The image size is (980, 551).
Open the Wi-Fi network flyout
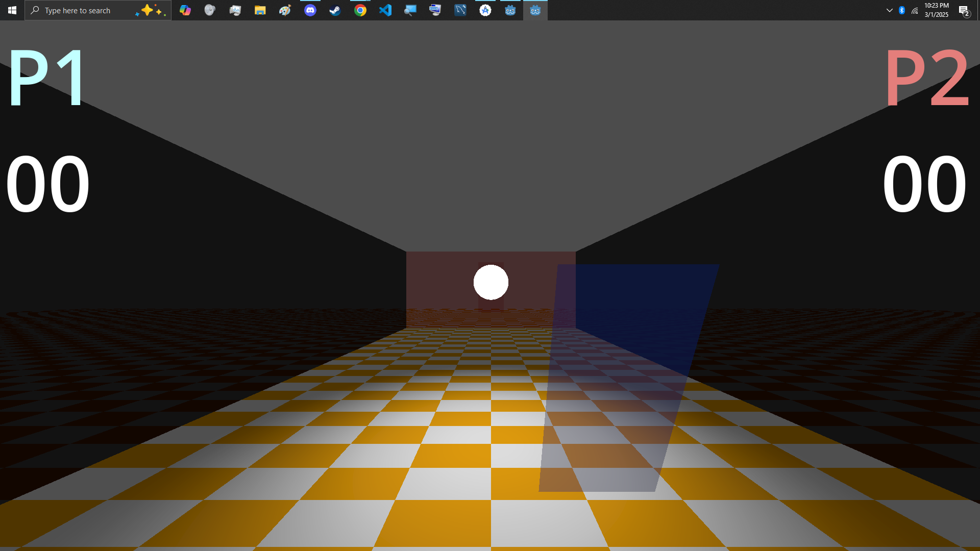915,10
